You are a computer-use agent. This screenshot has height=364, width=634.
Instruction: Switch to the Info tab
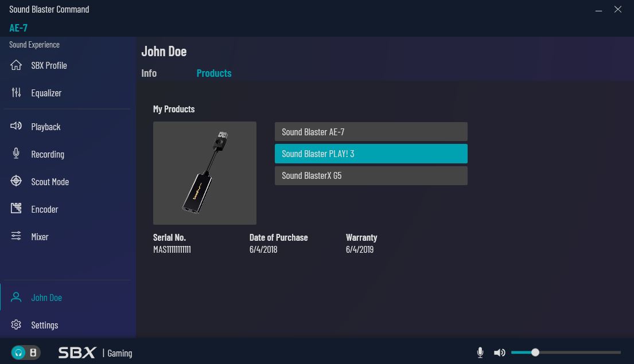point(149,73)
